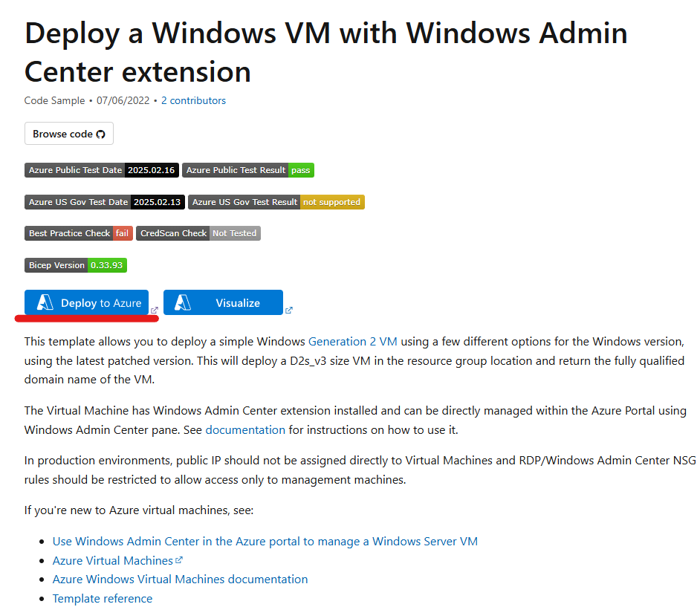Follow the Generation 2 VM link
The image size is (700, 607).
point(353,342)
